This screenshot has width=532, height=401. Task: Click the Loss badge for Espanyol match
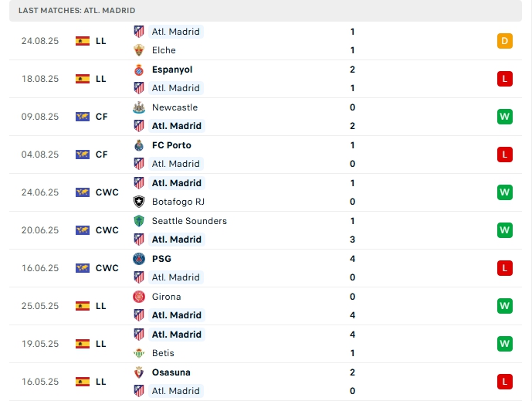pos(505,79)
